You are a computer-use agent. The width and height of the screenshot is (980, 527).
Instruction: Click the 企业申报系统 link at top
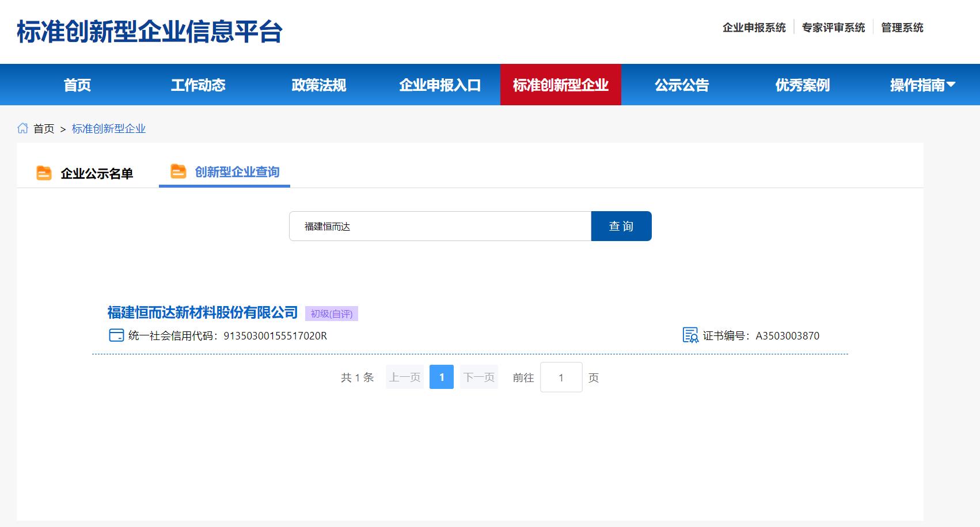click(x=754, y=28)
